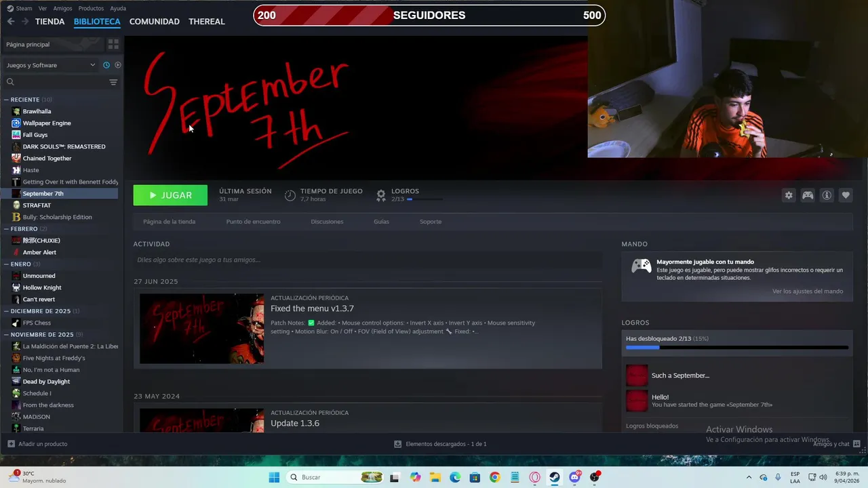Open the Update 1.3.6 news title

point(295,424)
